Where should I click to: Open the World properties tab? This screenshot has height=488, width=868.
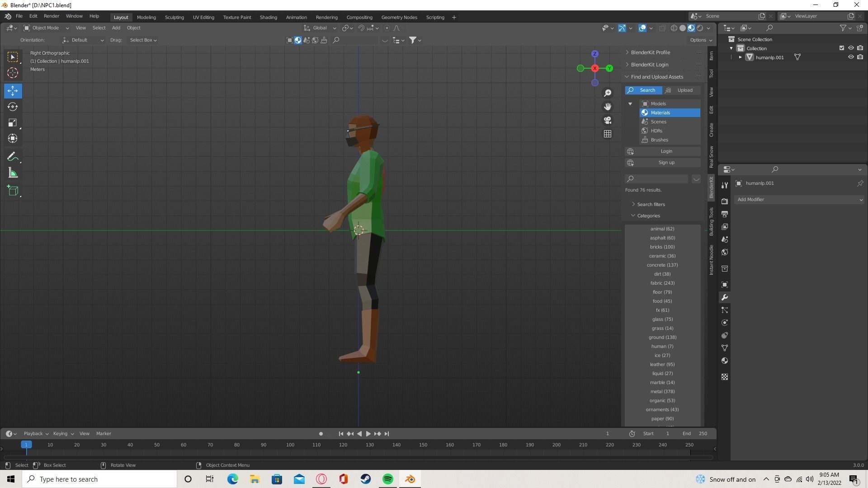tap(725, 252)
